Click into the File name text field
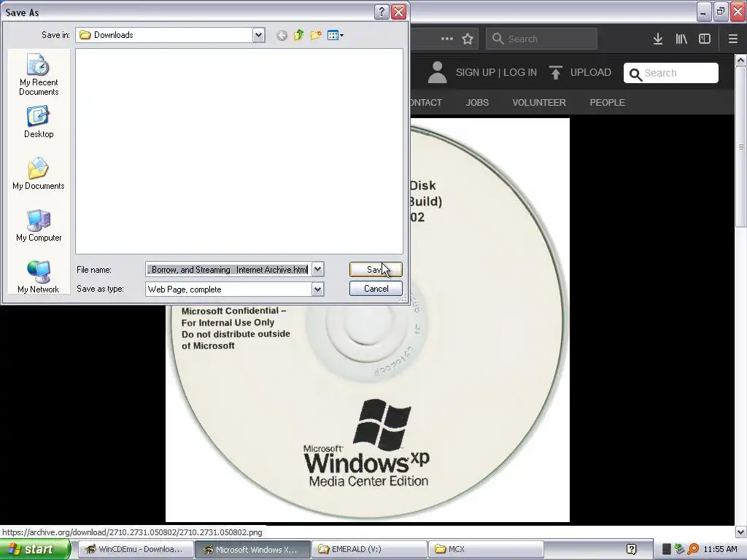This screenshot has width=747, height=560. click(x=228, y=270)
